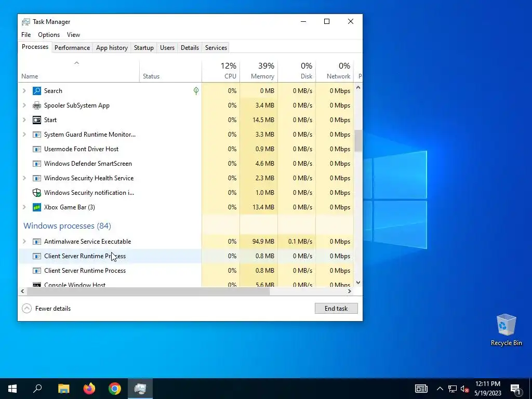The height and width of the screenshot is (399, 532).
Task: Open the notification center icon
Action: (x=515, y=389)
